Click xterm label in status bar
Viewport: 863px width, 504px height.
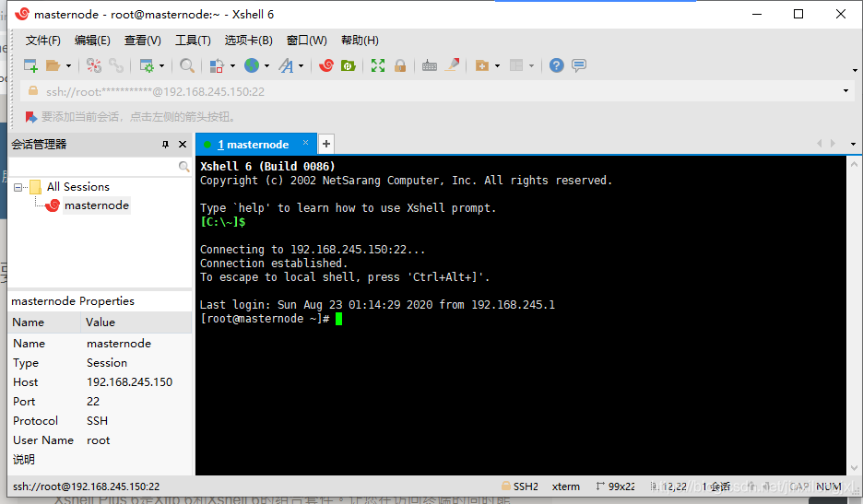(566, 486)
